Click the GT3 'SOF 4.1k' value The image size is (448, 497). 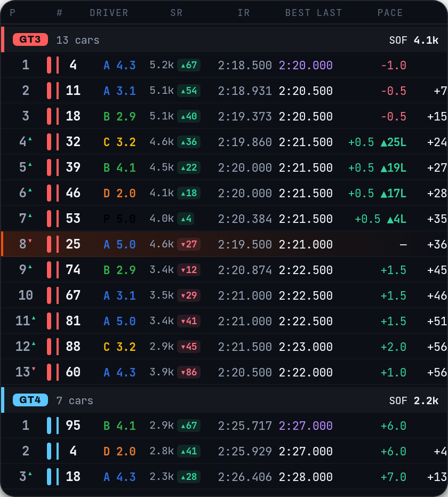click(x=414, y=40)
